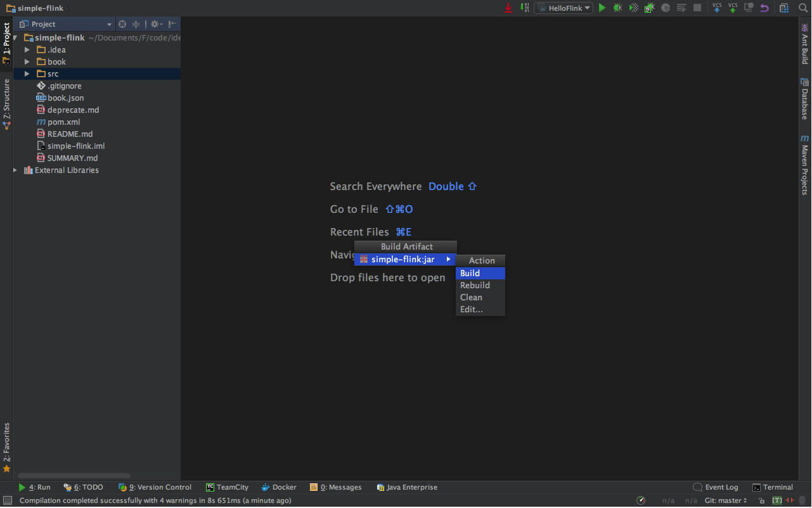Expand the book folder
This screenshot has height=508, width=812.
pos(27,62)
